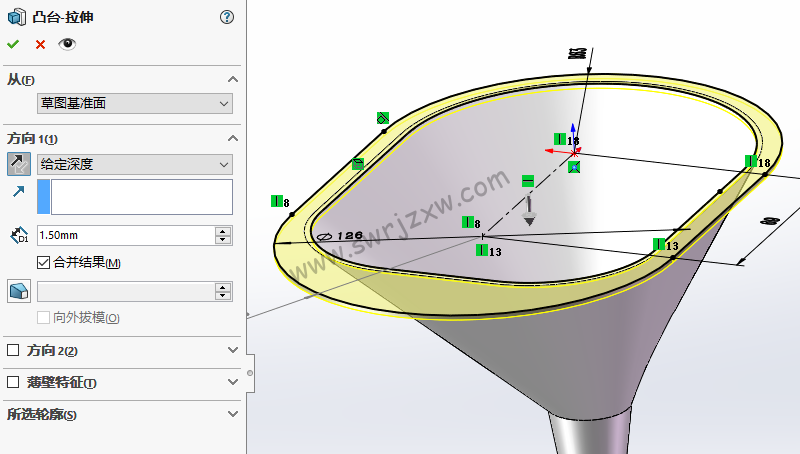
Task: Collapse the 从(F) section
Action: (x=233, y=79)
